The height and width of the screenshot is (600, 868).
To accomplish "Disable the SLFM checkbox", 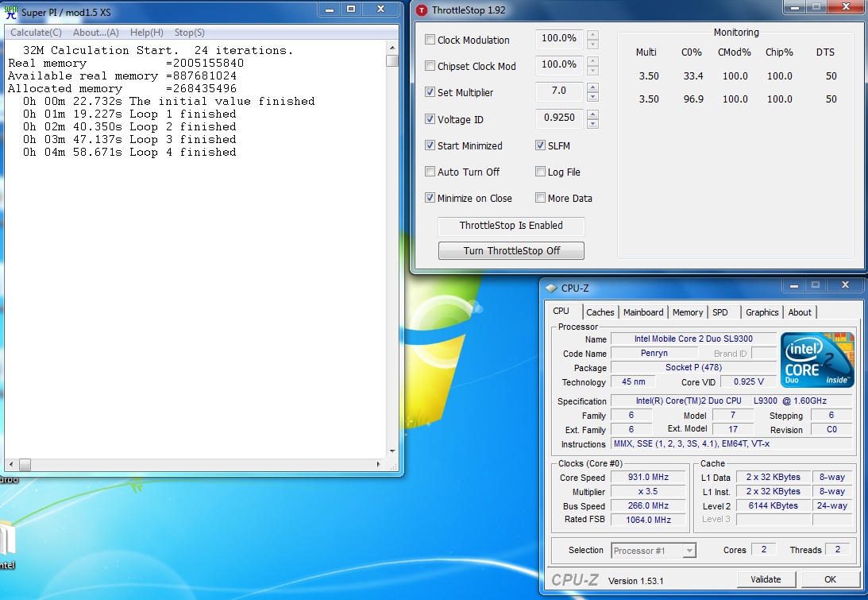I will pos(540,145).
